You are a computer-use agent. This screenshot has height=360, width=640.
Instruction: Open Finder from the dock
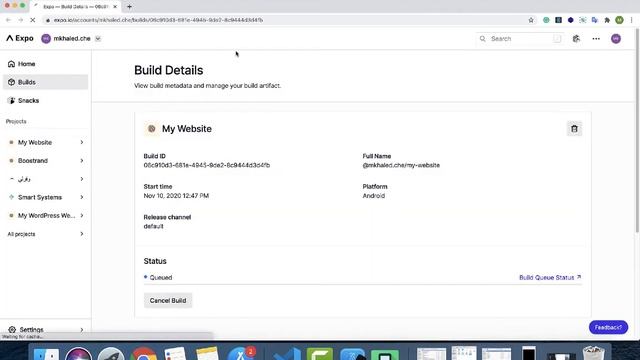tap(46, 354)
